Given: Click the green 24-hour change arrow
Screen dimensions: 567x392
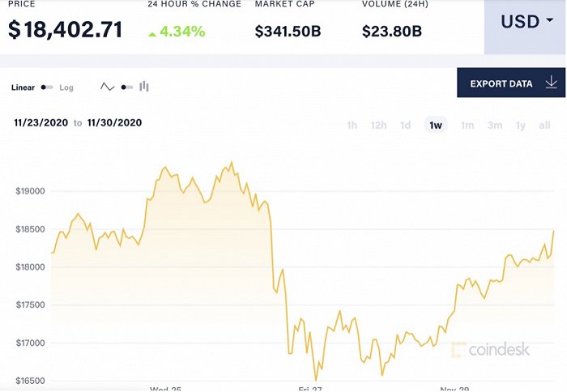Looking at the screenshot, I should click(x=152, y=34).
